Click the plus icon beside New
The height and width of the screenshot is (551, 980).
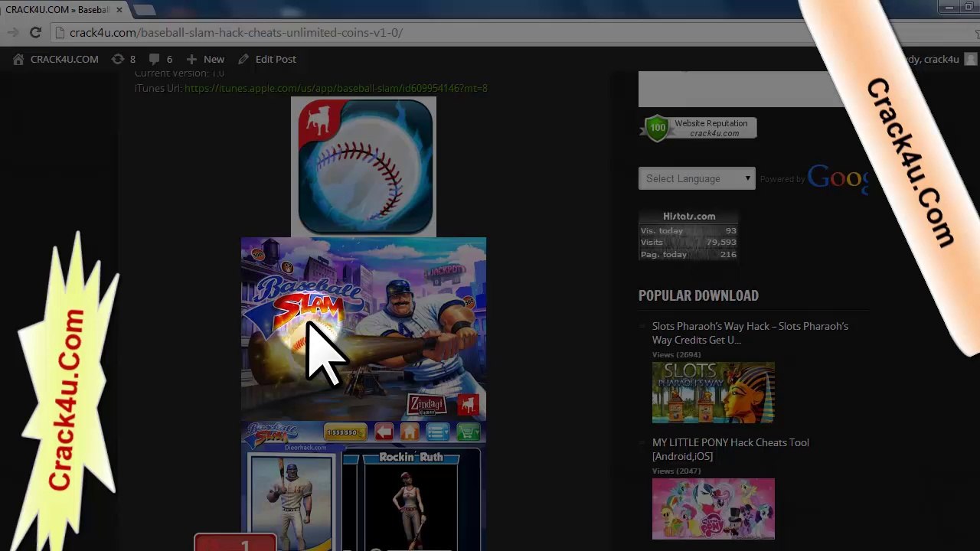click(x=191, y=59)
